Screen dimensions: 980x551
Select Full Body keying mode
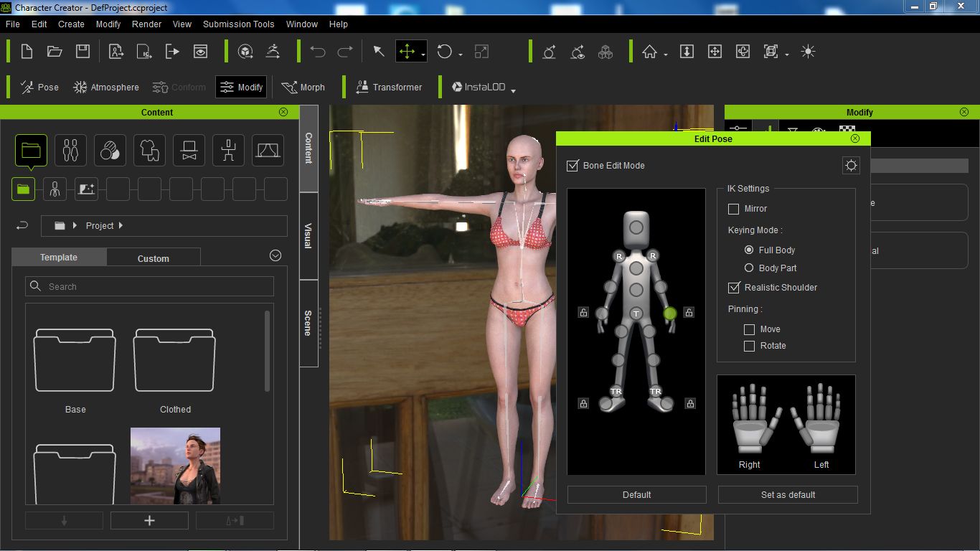(749, 250)
